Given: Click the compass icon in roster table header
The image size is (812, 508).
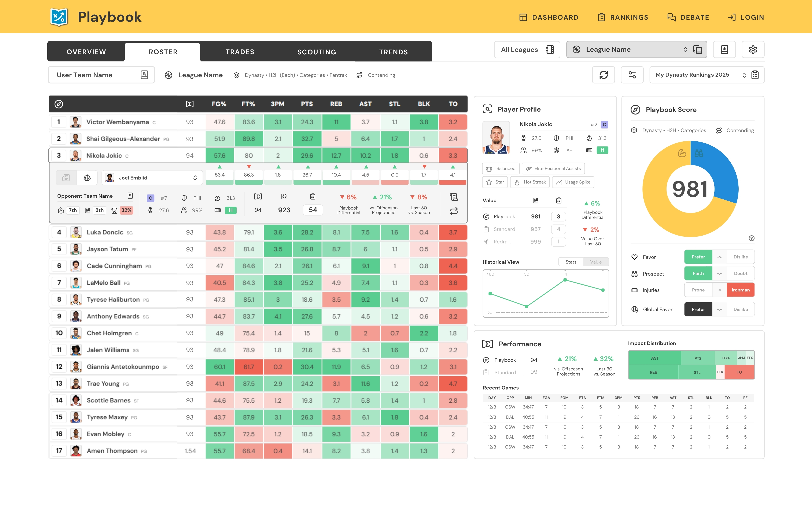Looking at the screenshot, I should pyautogui.click(x=59, y=104).
